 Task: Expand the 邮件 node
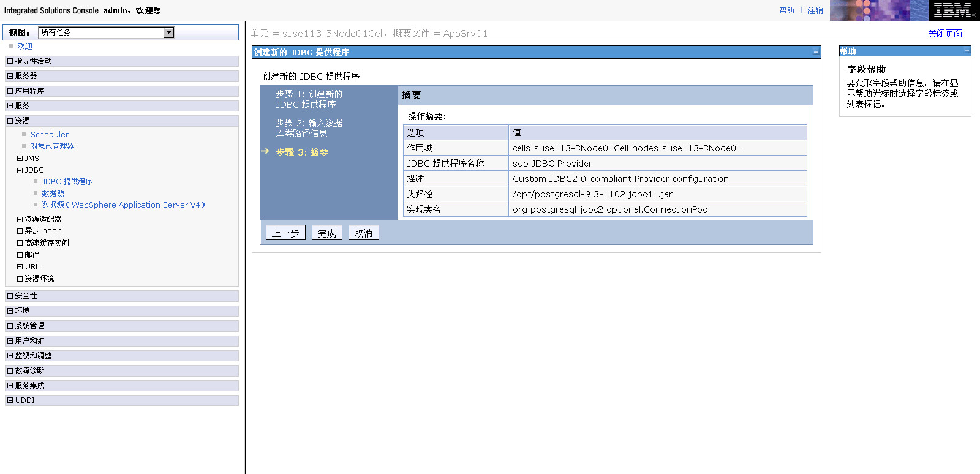[x=20, y=255]
